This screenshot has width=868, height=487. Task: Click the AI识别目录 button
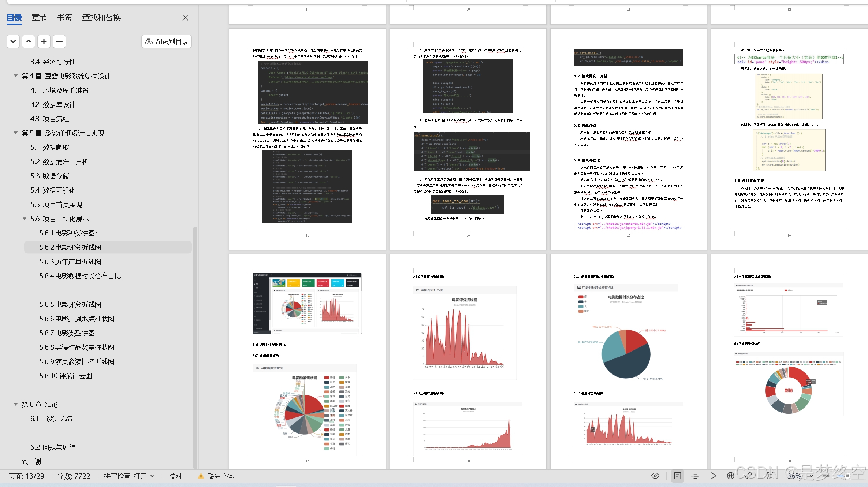167,41
